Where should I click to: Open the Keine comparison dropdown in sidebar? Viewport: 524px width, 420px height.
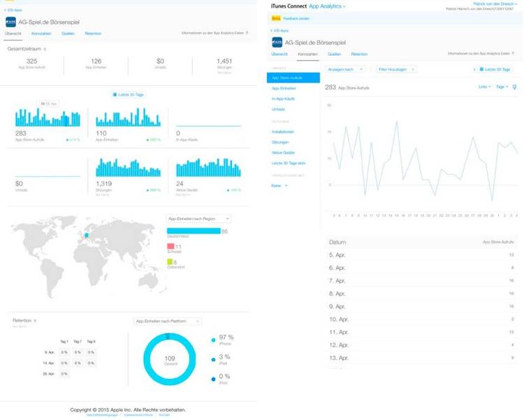[279, 186]
